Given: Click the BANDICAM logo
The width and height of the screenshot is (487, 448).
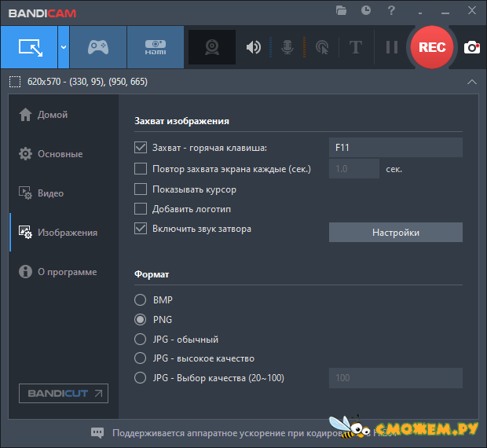Looking at the screenshot, I should click(x=42, y=13).
